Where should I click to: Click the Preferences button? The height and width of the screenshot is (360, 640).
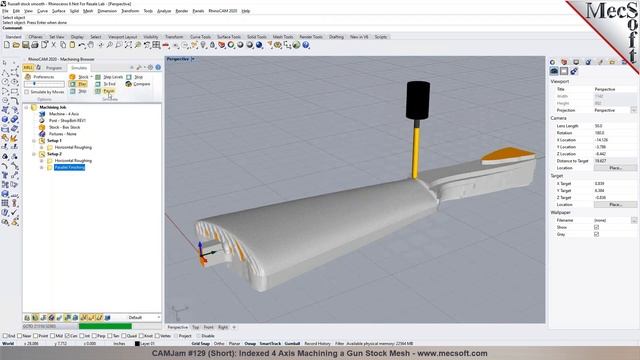pos(40,77)
